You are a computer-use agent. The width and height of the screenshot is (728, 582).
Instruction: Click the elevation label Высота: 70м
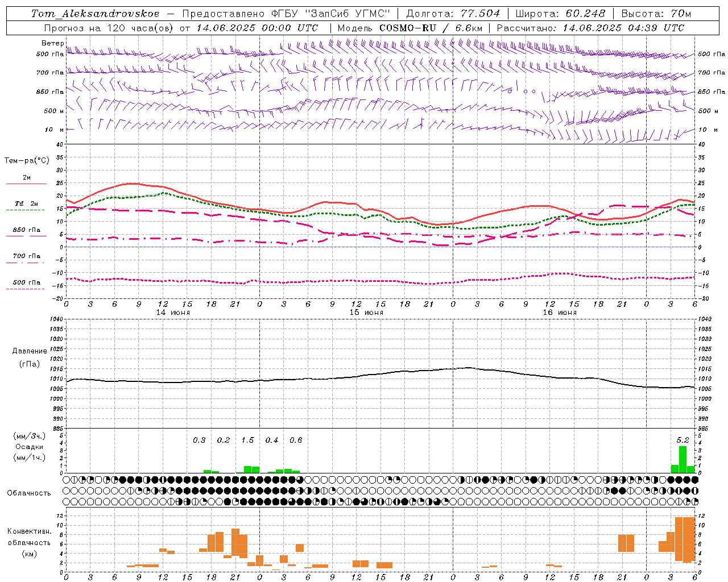[656, 14]
